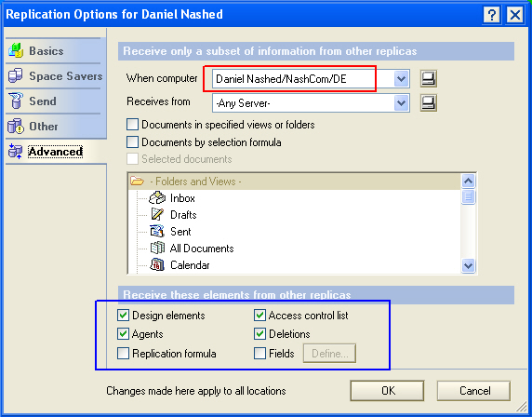Open the Basics tab icon

click(x=16, y=50)
